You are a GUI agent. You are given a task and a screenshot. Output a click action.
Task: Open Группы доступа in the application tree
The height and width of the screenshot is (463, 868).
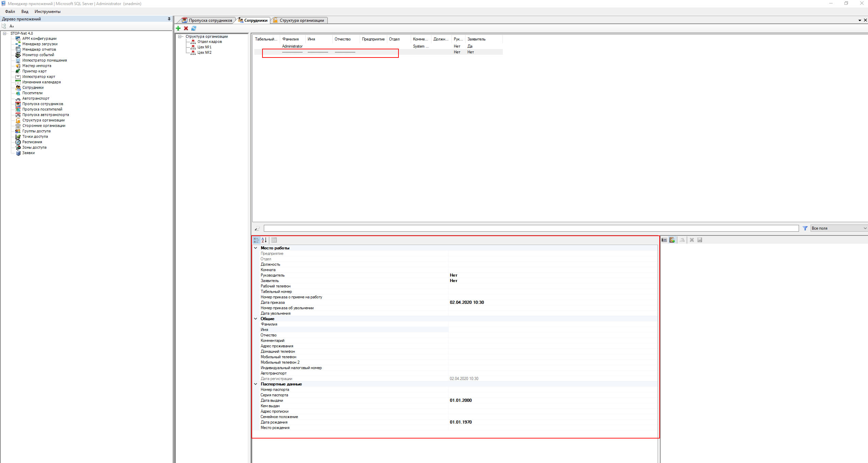[36, 131]
